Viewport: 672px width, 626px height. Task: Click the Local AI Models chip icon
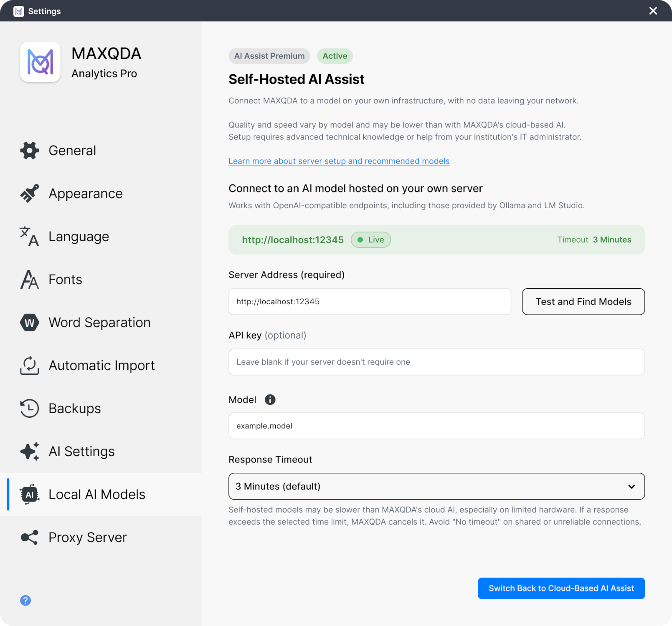point(29,495)
